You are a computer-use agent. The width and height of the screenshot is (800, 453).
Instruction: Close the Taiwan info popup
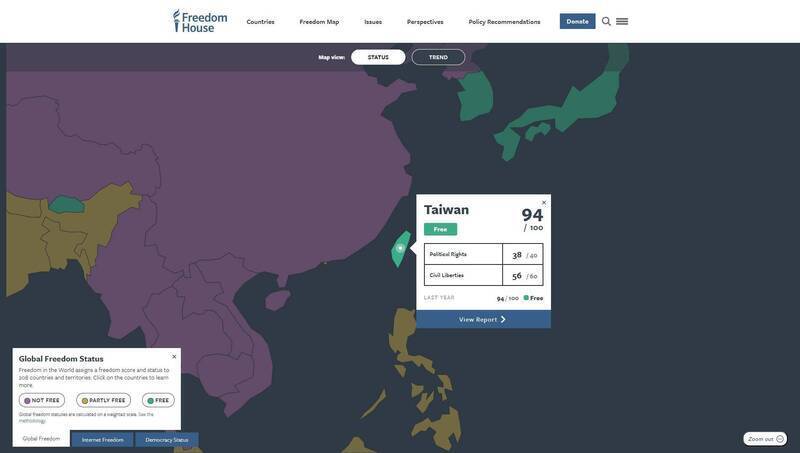click(x=544, y=203)
